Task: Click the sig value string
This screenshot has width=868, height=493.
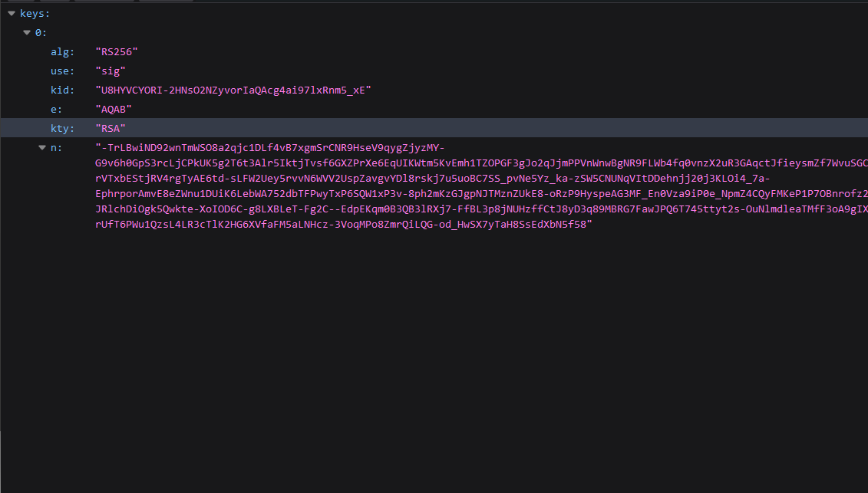Action: pyautogui.click(x=111, y=71)
